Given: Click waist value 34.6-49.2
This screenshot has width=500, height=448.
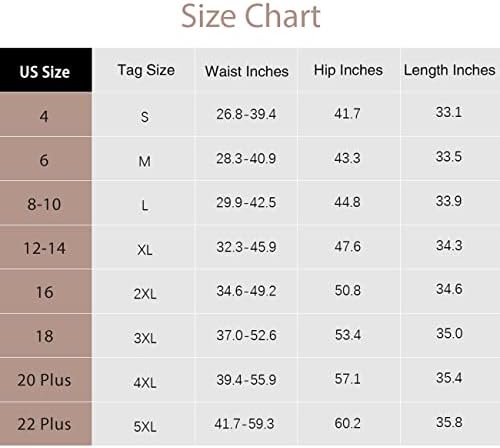Looking at the screenshot, I should pyautogui.click(x=246, y=291).
